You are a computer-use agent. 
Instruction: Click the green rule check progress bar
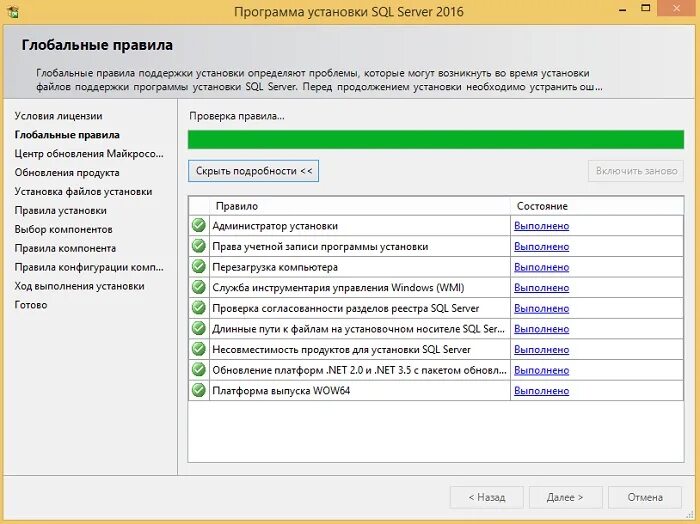click(436, 140)
